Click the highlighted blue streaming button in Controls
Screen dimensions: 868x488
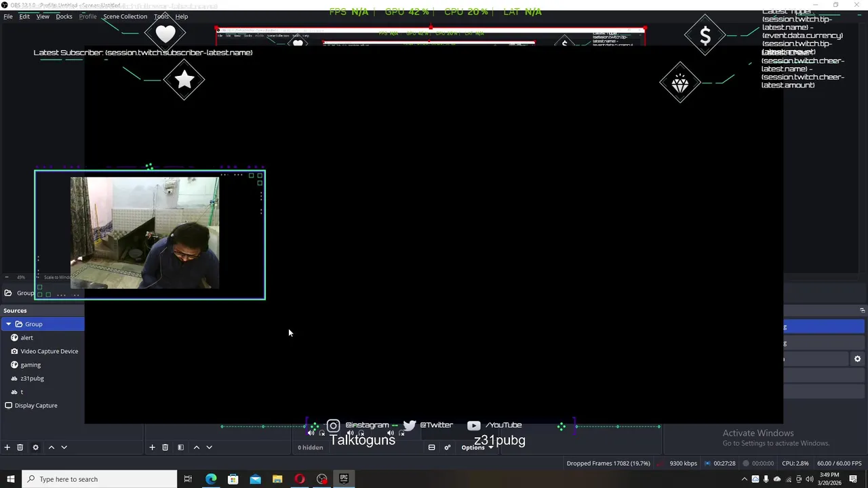tap(825, 327)
